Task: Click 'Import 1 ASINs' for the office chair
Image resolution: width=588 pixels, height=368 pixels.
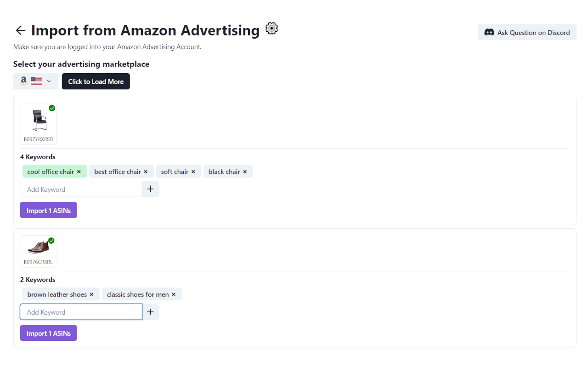Action: click(x=48, y=210)
